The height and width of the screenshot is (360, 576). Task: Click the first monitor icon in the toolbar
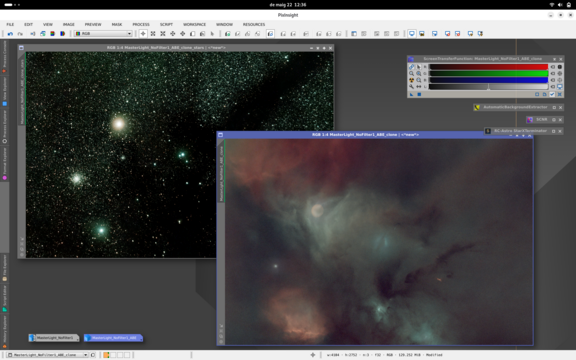412,34
